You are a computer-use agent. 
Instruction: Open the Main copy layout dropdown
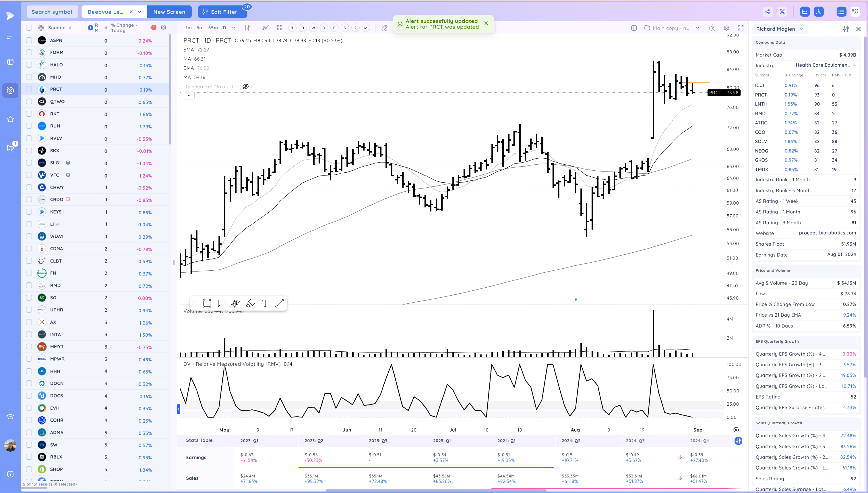pyautogui.click(x=697, y=28)
